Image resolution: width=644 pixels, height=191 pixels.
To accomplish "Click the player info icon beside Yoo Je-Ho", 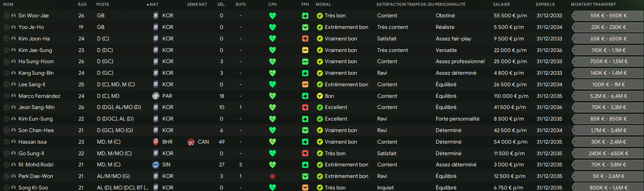I will coord(13,27).
